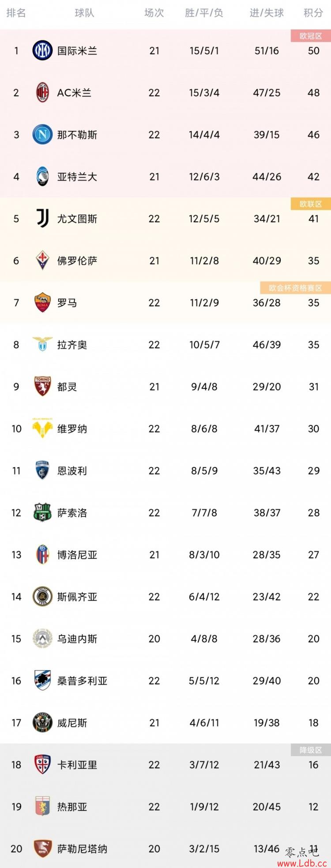This screenshot has width=331, height=868.
Task: Select the Napoli (那不勒斯) badge icon
Action: coord(42,135)
